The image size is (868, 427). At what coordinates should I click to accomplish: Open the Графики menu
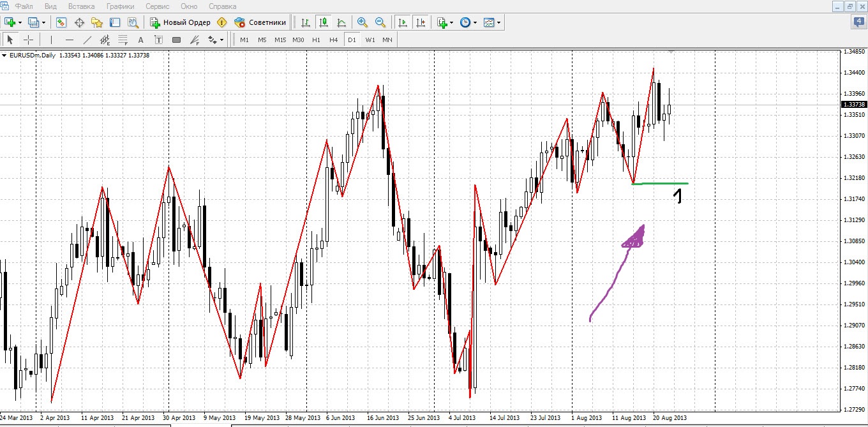pyautogui.click(x=121, y=6)
